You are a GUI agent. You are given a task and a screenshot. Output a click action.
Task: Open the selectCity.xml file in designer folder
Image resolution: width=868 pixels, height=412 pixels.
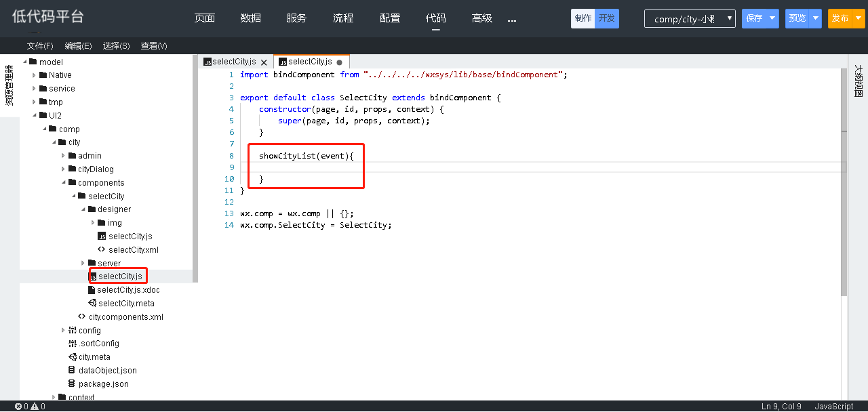(x=133, y=249)
